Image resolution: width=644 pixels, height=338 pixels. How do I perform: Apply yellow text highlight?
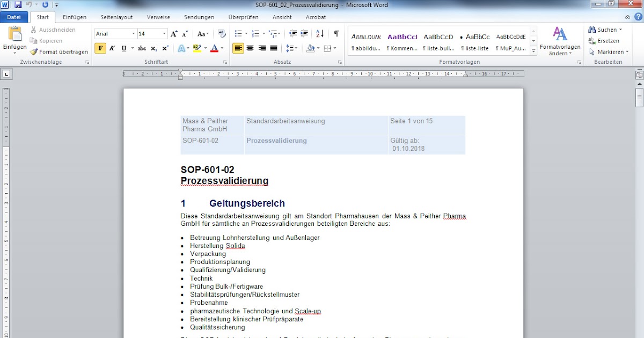pos(196,48)
